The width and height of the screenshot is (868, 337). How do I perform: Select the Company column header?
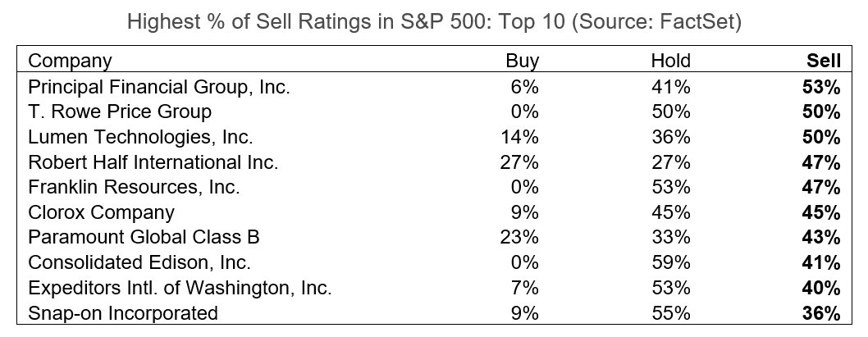(70, 61)
